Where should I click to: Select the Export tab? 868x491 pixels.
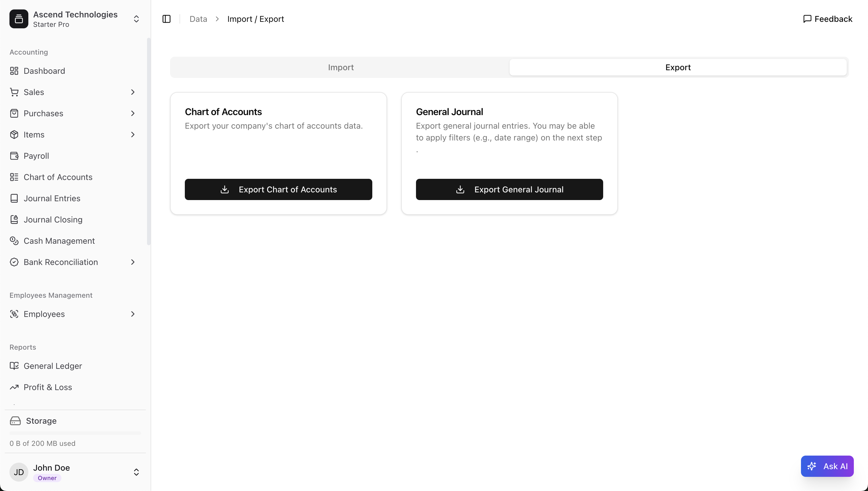point(678,68)
